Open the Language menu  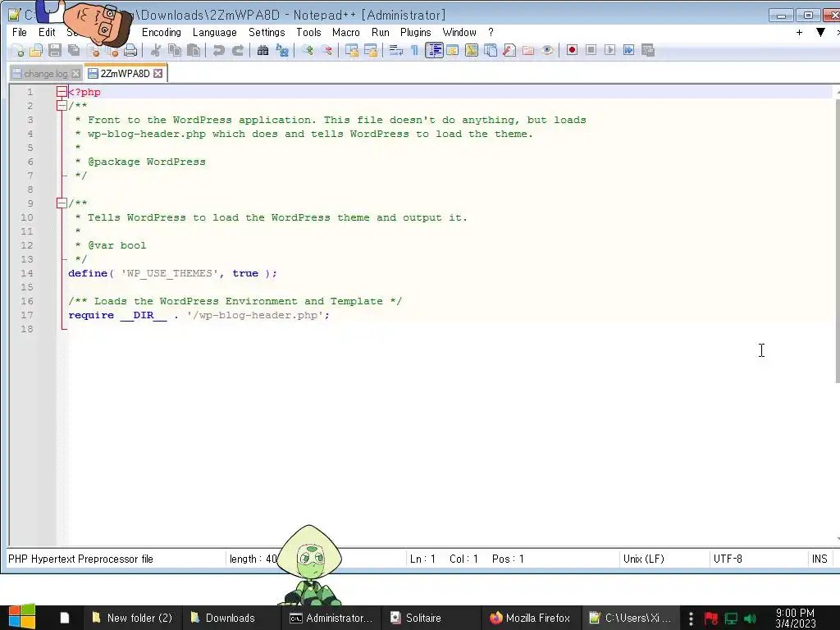pos(214,32)
